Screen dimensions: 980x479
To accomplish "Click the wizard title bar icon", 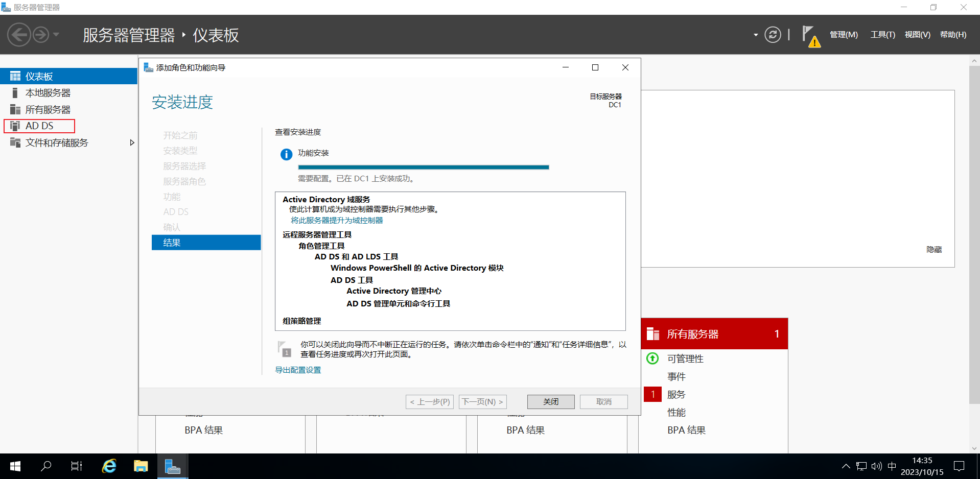I will click(149, 67).
